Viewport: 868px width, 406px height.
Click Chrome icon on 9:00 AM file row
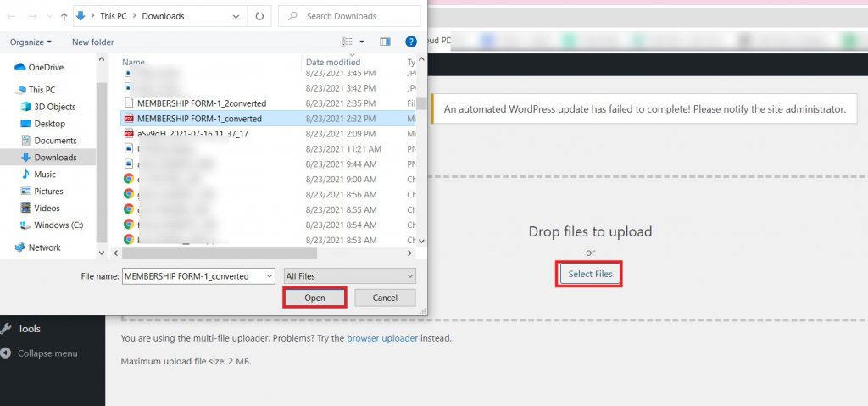coord(129,179)
